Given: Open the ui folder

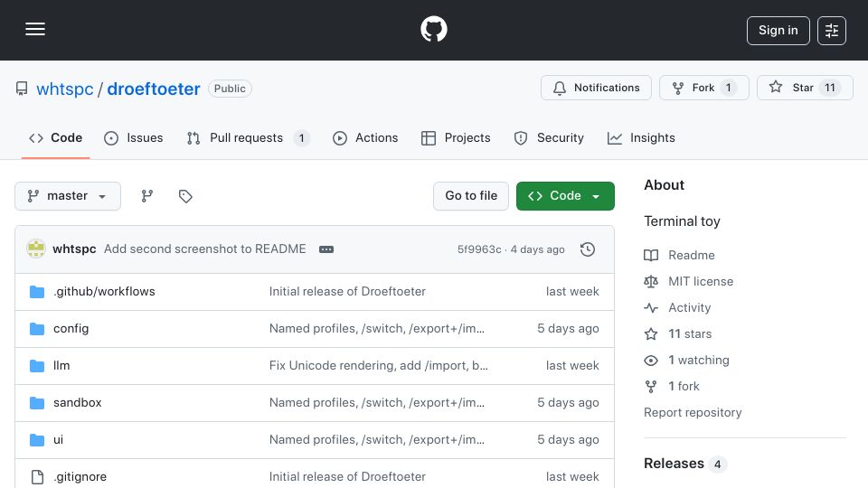Looking at the screenshot, I should (58, 440).
